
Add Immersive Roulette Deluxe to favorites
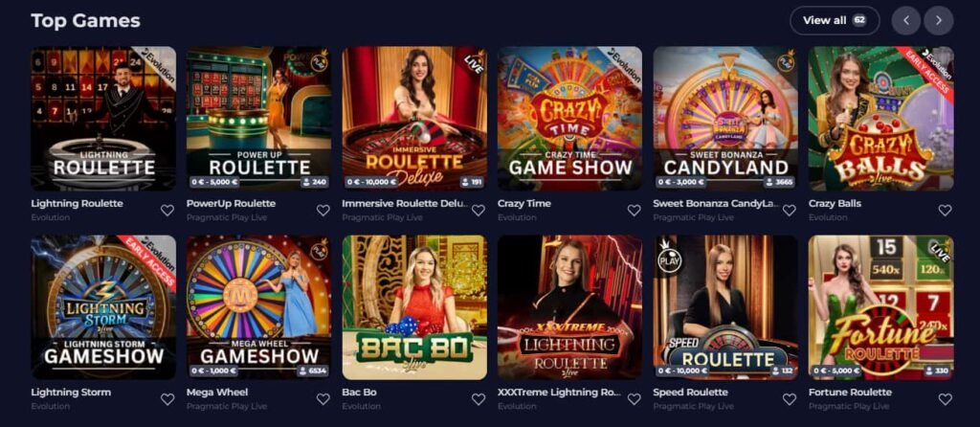[x=479, y=211]
